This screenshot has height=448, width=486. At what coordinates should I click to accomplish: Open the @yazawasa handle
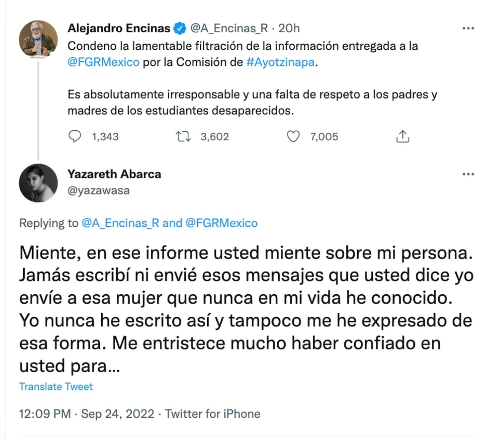[99, 190]
